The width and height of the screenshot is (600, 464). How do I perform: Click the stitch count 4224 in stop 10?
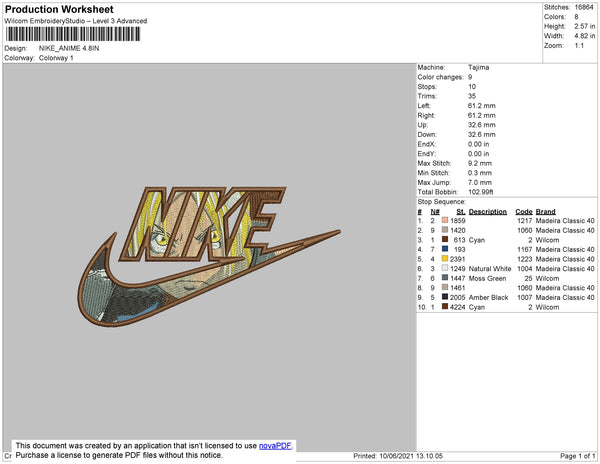coord(458,307)
